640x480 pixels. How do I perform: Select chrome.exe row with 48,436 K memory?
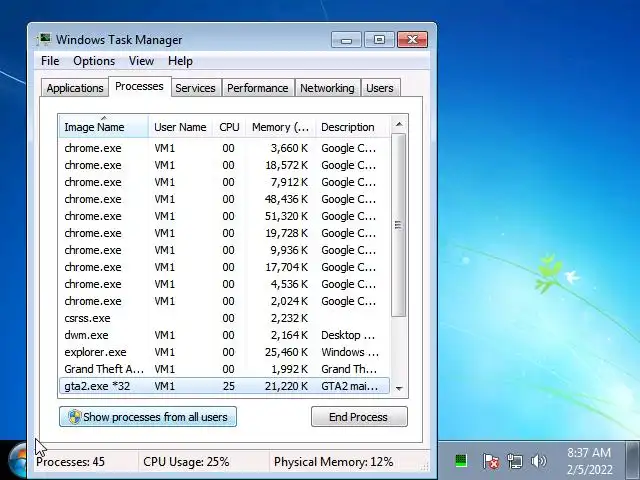click(x=224, y=199)
